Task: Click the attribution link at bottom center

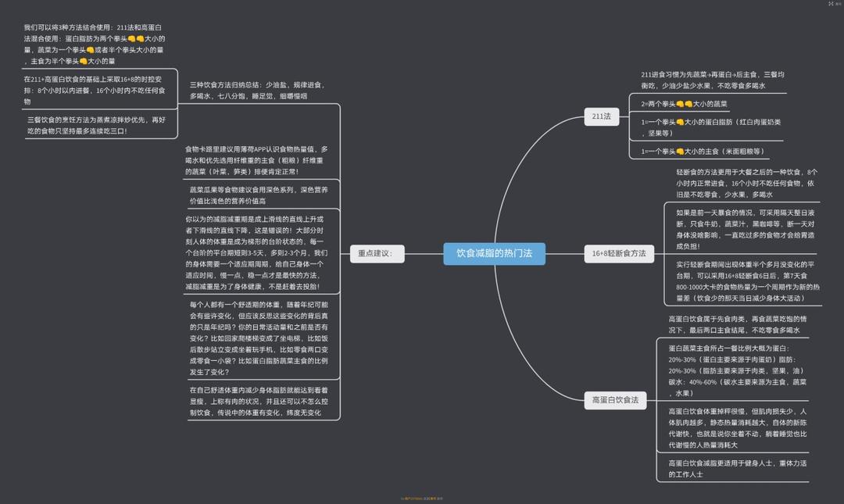Action: coord(422,499)
